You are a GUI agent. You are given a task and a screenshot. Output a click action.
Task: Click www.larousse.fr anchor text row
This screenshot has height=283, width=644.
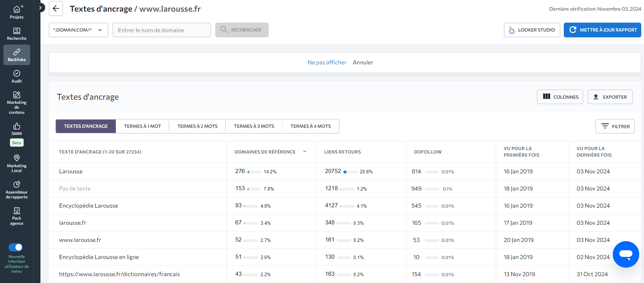[80, 240]
